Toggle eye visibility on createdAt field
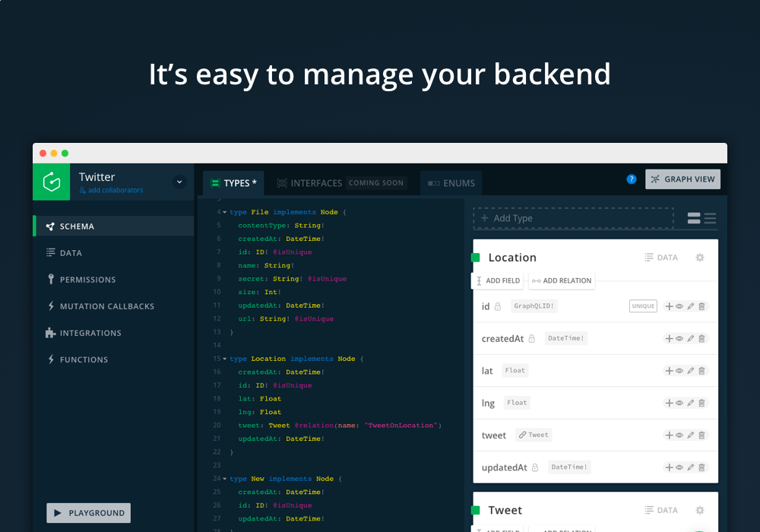The width and height of the screenshot is (760, 532). (x=679, y=339)
